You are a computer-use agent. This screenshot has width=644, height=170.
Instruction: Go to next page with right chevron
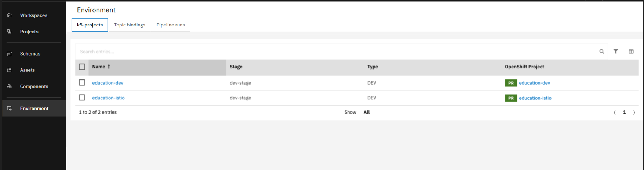[634, 113]
